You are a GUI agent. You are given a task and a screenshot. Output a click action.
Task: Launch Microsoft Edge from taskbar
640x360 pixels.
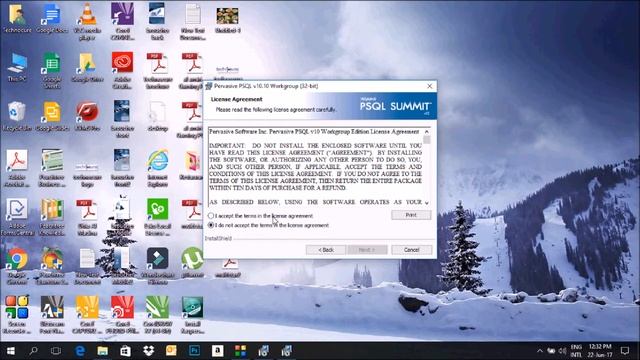pos(80,351)
